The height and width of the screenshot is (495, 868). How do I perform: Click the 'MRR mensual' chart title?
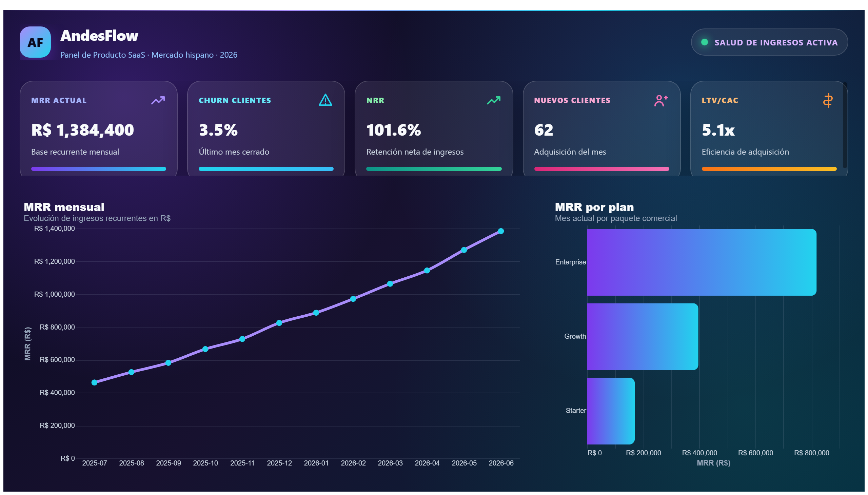64,207
